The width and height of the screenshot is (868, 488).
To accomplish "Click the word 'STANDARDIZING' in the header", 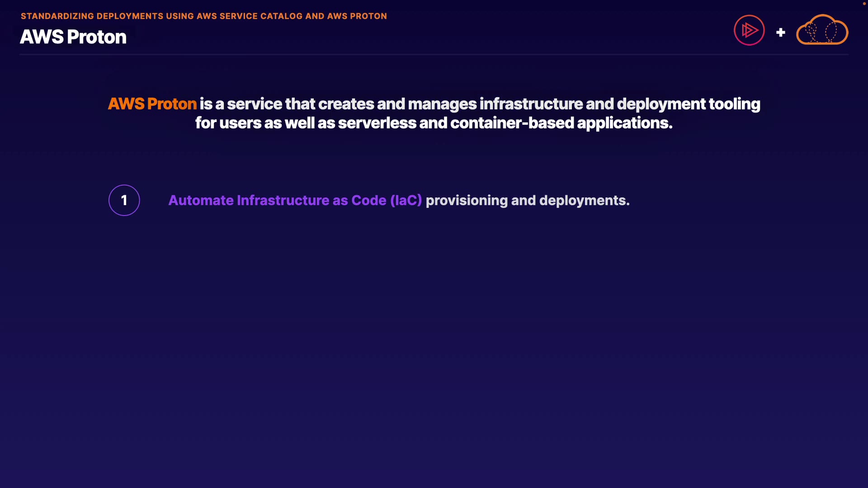I will [x=57, y=16].
